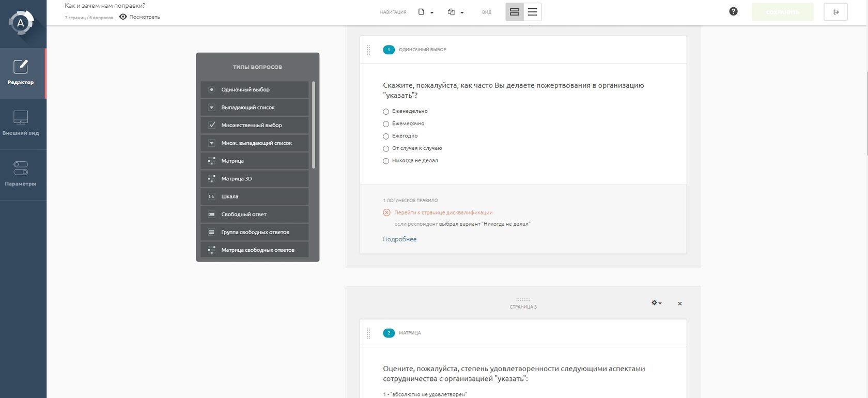Switch to Внешний вид section
868x398 pixels.
click(x=23, y=124)
